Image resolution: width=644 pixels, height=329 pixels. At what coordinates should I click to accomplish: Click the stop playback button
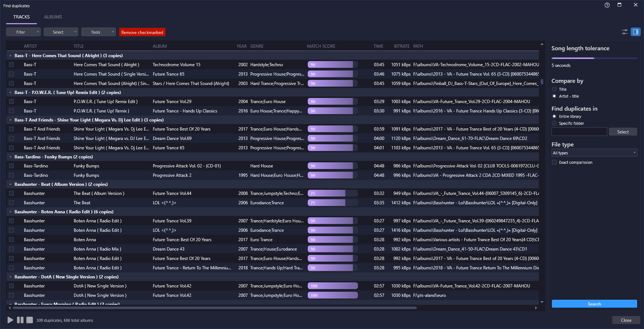(30, 320)
